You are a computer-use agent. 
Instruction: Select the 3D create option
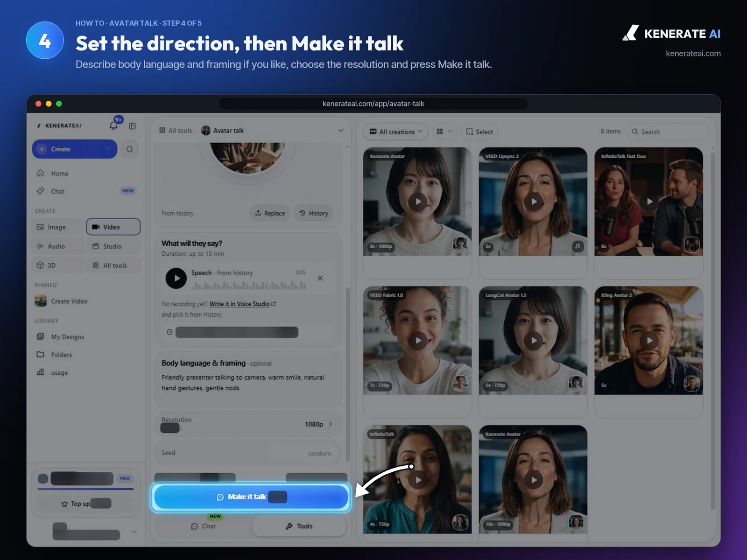pos(58,266)
